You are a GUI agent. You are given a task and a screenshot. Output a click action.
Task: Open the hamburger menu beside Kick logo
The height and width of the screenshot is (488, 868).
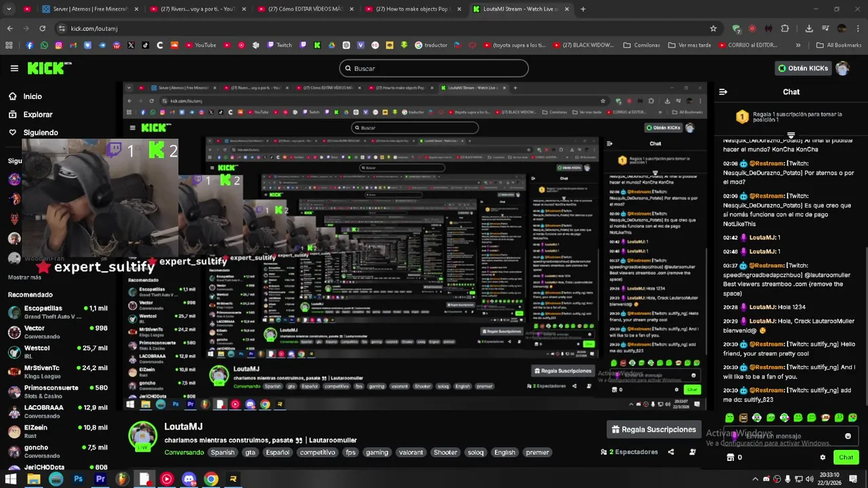14,68
